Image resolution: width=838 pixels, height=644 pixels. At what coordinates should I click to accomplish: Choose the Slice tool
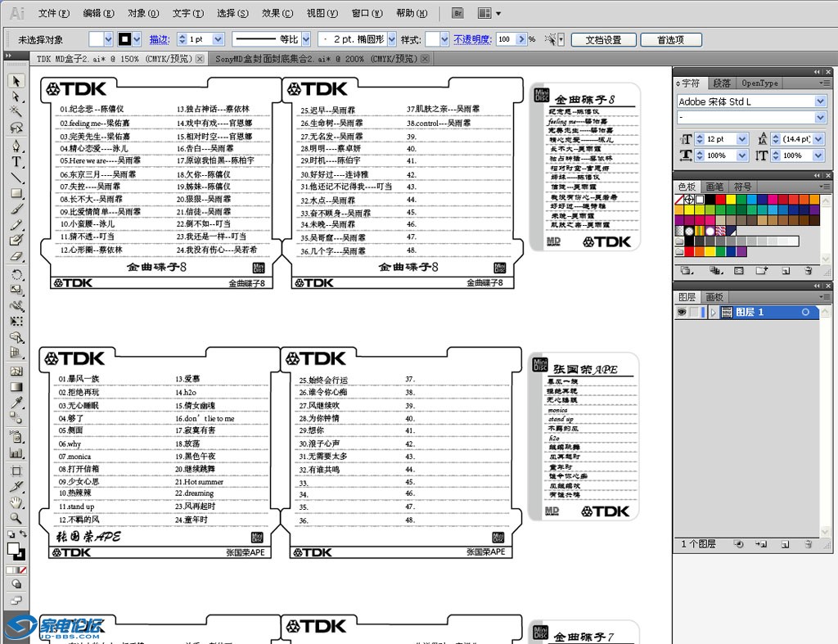[x=16, y=486]
